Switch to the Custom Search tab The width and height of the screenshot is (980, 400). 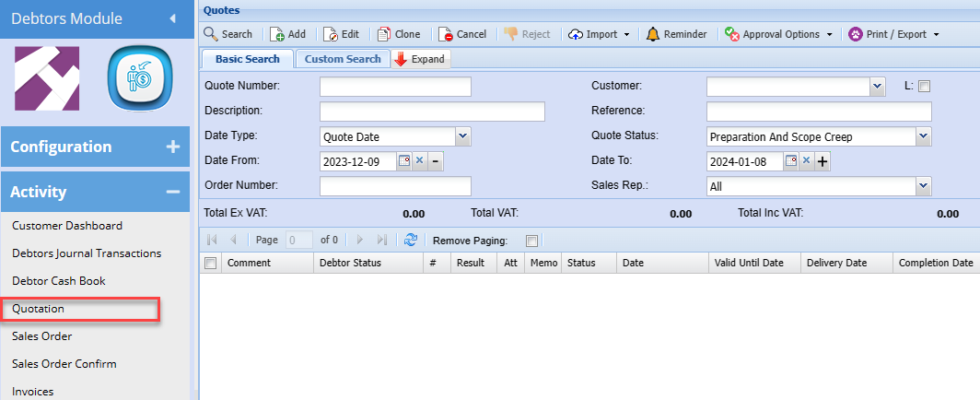343,59
